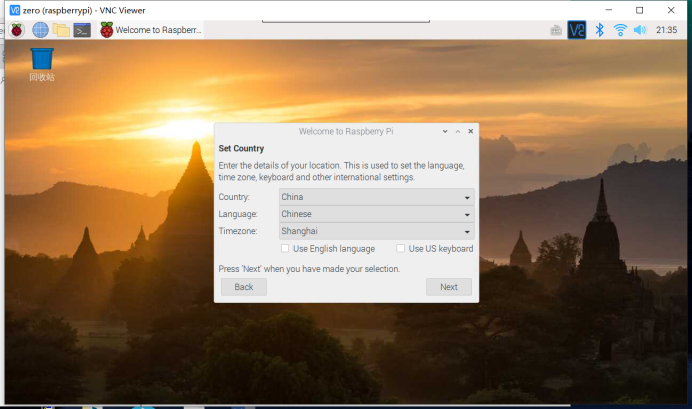Click the 21:35 panel clock
Image resolution: width=692 pixels, height=409 pixels.
(x=666, y=30)
